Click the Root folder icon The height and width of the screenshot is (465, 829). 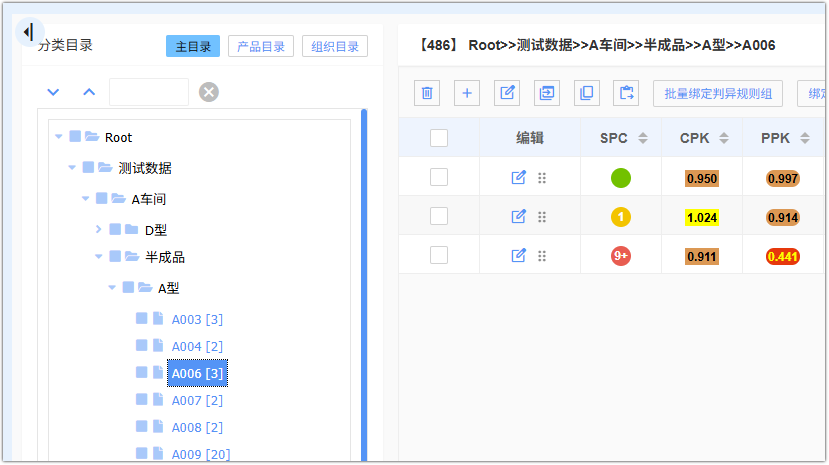93,137
